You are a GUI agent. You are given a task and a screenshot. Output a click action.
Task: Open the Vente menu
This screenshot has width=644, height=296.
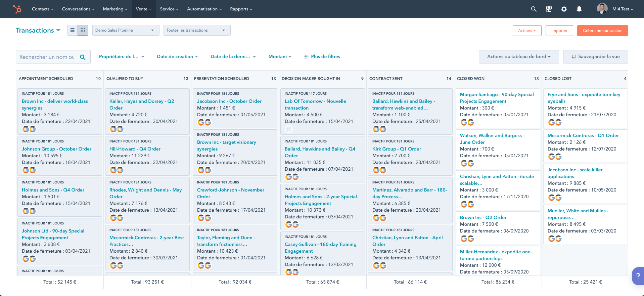point(144,9)
